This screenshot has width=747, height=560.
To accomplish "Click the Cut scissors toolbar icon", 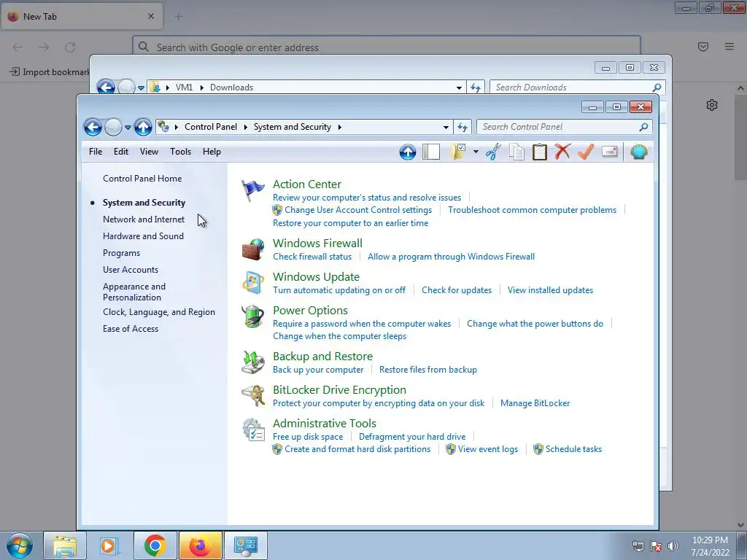I will tap(493, 152).
